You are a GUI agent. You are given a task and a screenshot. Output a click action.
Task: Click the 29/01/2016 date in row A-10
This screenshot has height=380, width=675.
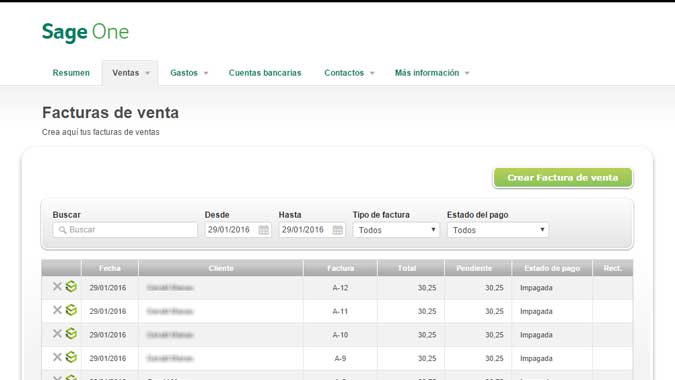[108, 335]
